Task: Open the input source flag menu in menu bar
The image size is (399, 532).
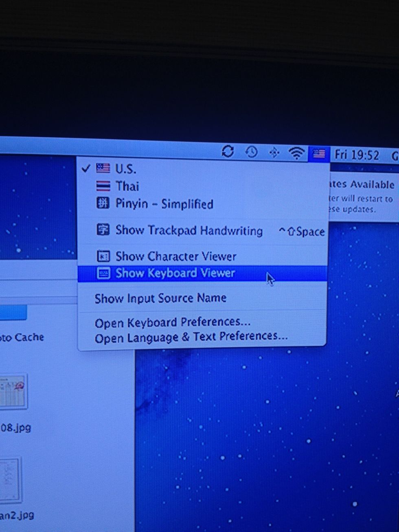Action: [x=319, y=153]
